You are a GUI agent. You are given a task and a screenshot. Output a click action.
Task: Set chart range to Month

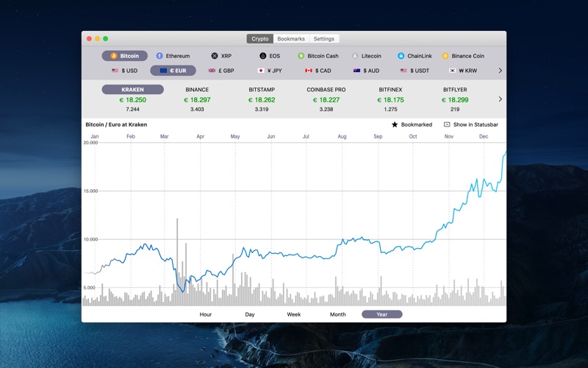[338, 314]
